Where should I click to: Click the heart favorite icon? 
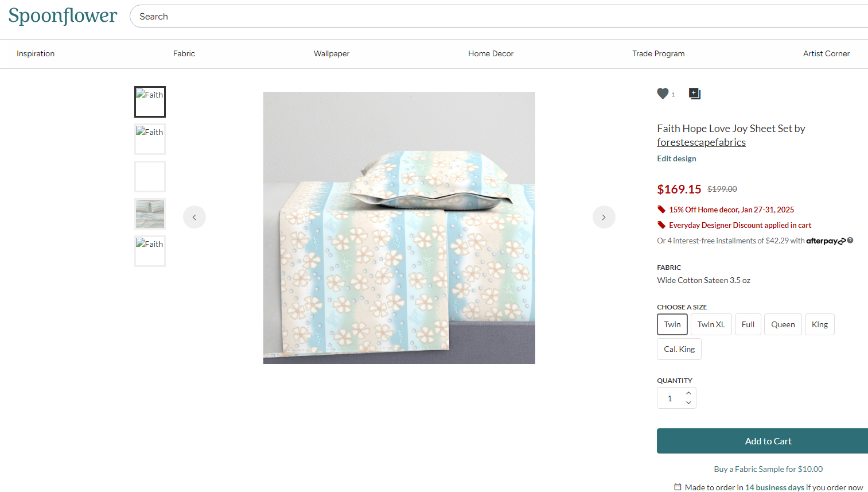(663, 93)
